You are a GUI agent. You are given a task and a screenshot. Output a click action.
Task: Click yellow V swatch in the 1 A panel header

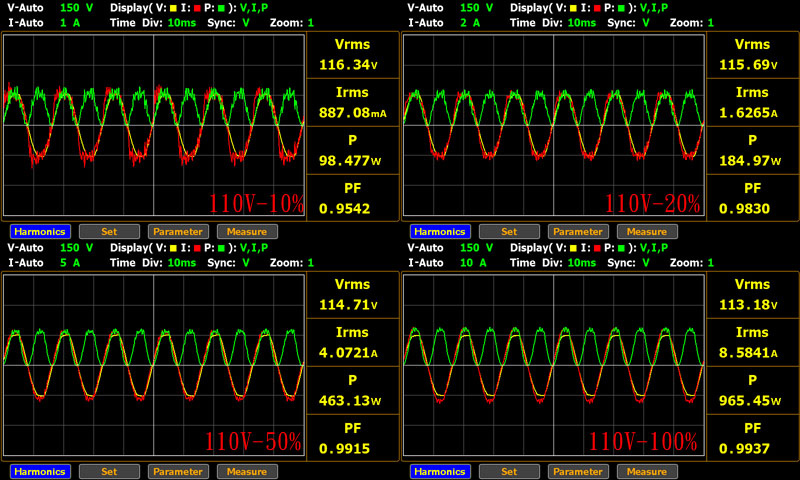(x=173, y=8)
